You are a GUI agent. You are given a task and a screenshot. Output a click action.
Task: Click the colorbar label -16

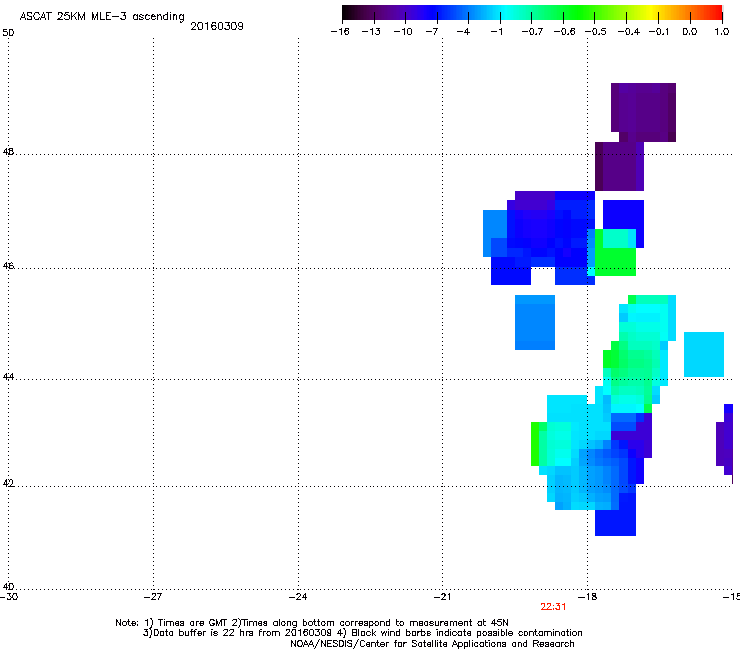[x=340, y=32]
